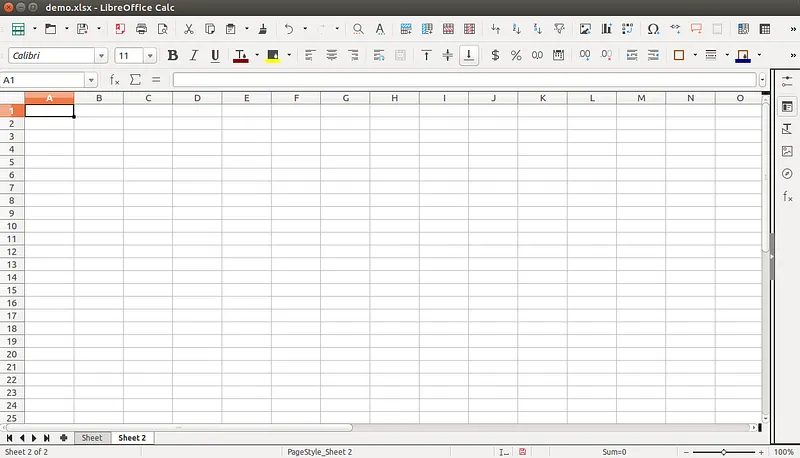The image size is (800, 458).
Task: Select row 10 header
Action: click(x=12, y=226)
